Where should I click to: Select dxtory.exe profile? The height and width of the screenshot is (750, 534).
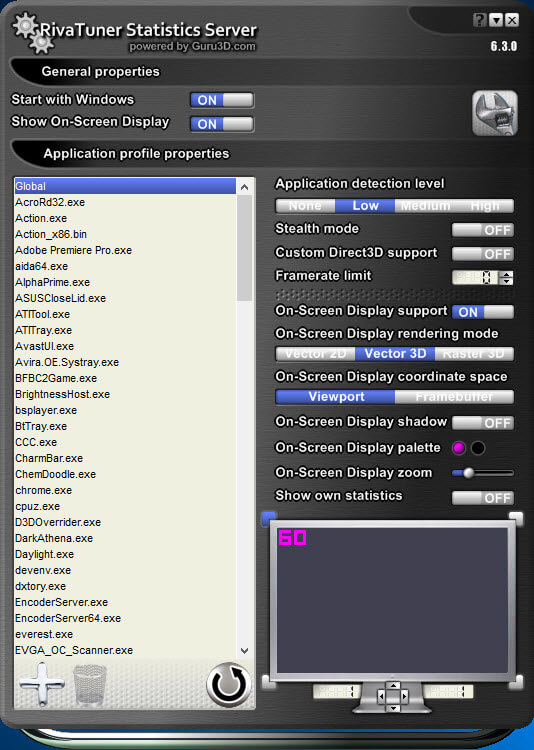click(125, 586)
